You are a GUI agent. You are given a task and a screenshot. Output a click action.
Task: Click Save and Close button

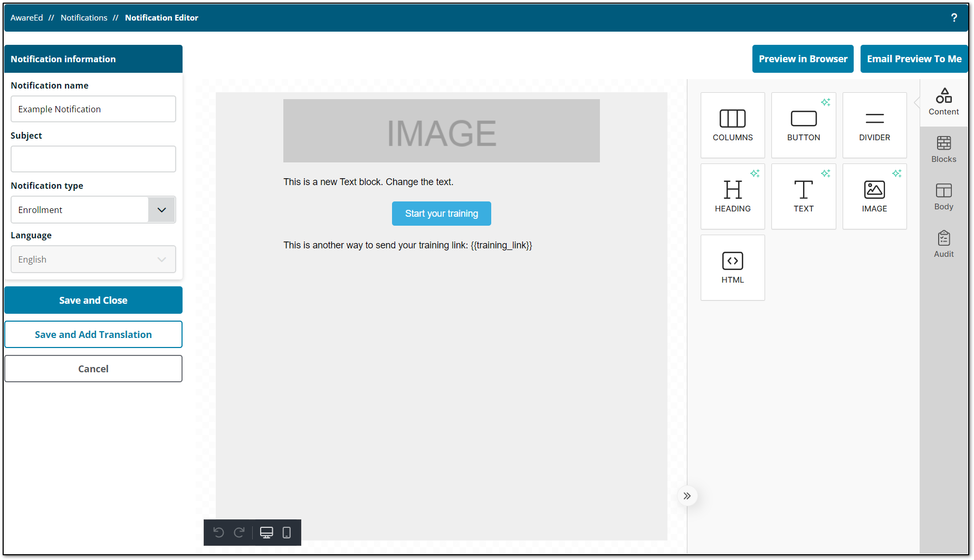click(x=93, y=300)
